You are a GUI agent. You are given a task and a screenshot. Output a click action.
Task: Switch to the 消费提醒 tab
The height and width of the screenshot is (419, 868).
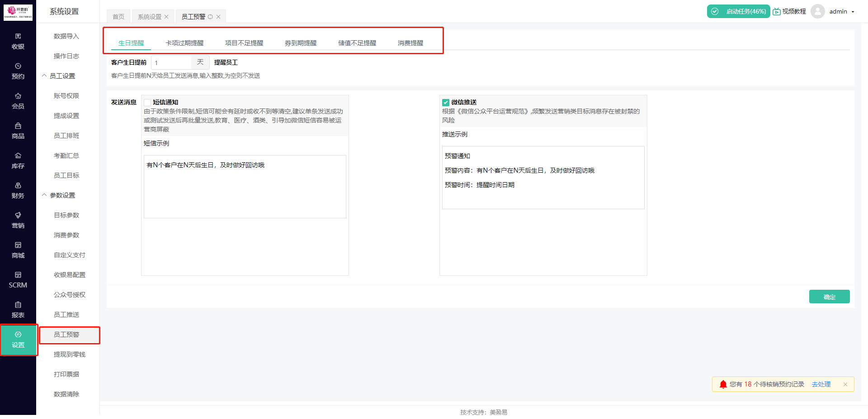[x=410, y=42]
